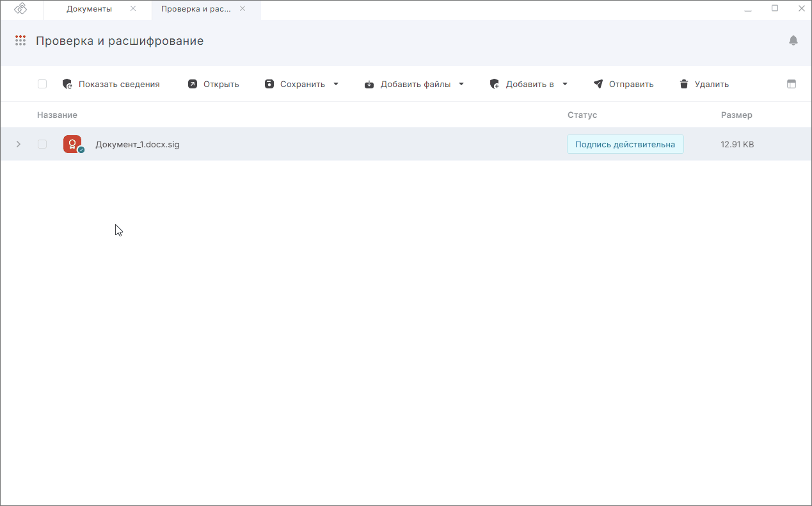Tick the select-all checkbox in the toolbar
The width and height of the screenshot is (812, 506).
point(42,84)
